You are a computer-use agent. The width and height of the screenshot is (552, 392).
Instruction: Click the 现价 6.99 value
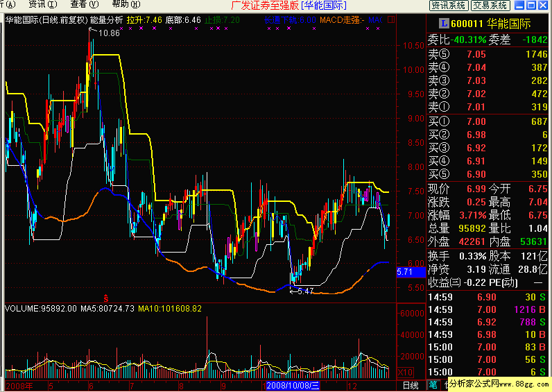476,189
